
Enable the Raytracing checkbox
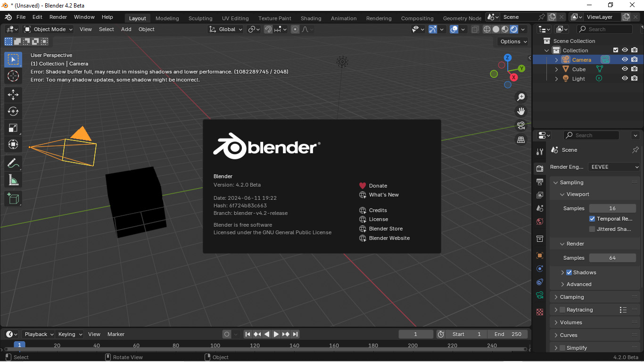[x=562, y=310]
